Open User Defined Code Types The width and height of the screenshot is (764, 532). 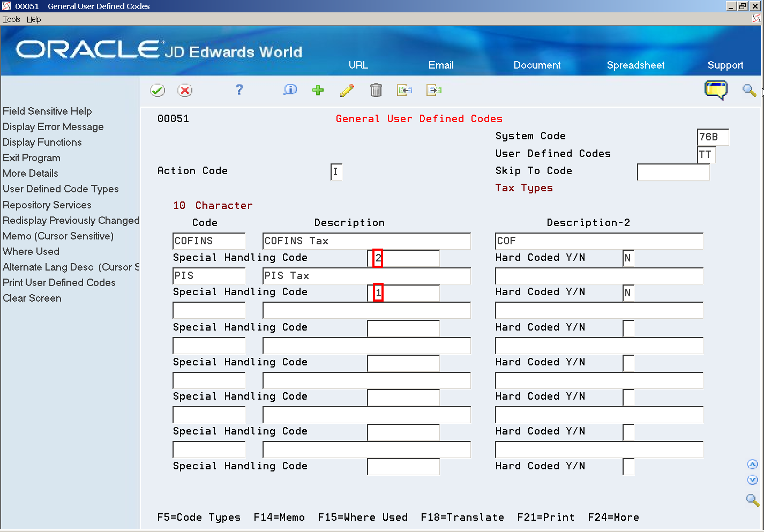coord(61,189)
